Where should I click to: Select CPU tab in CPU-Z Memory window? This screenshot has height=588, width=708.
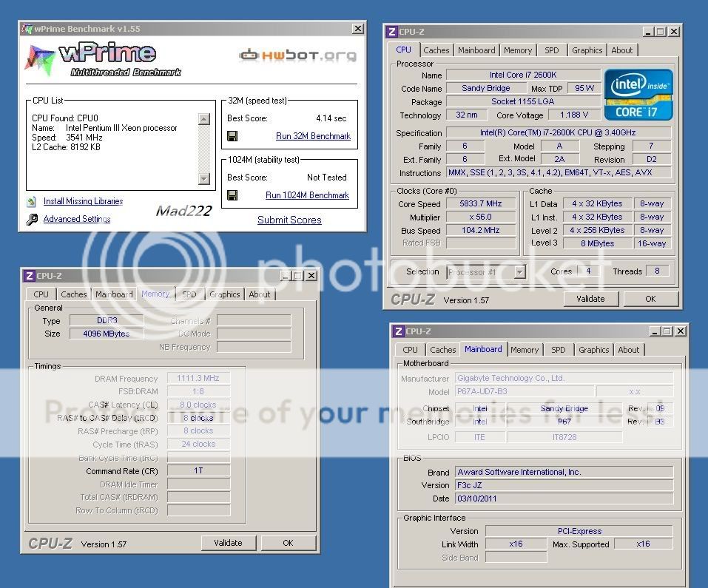[41, 294]
